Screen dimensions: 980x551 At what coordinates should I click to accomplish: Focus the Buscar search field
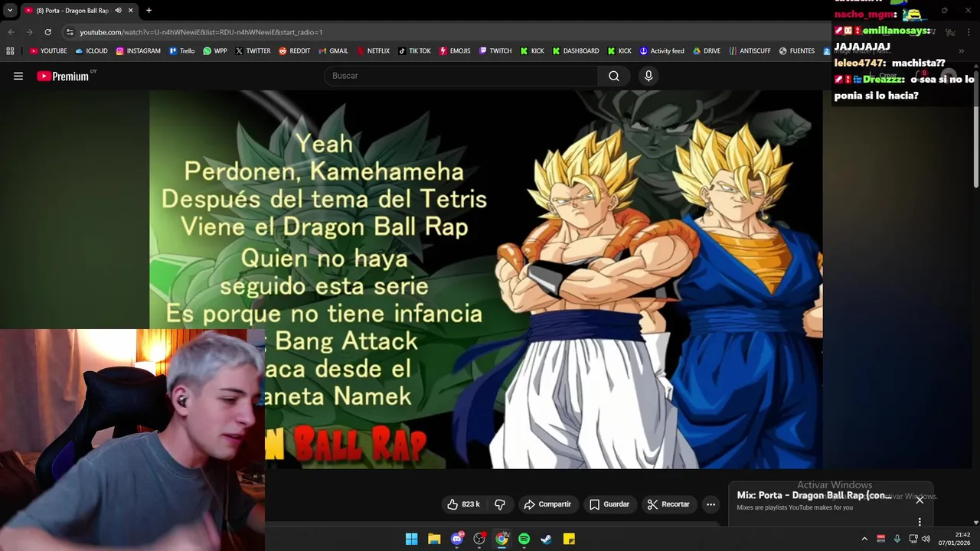pos(461,76)
